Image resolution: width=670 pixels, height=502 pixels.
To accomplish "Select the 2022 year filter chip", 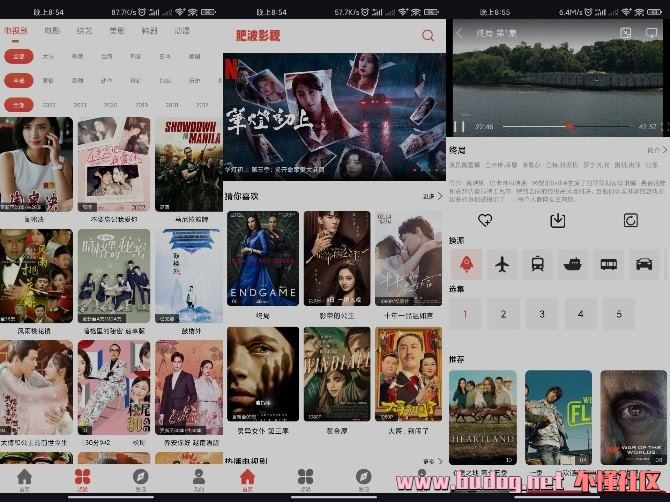I will [48, 104].
